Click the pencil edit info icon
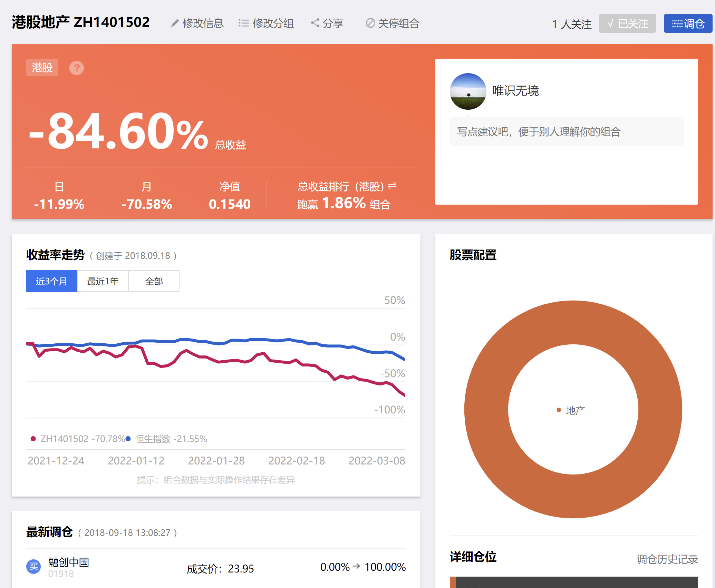 [175, 23]
